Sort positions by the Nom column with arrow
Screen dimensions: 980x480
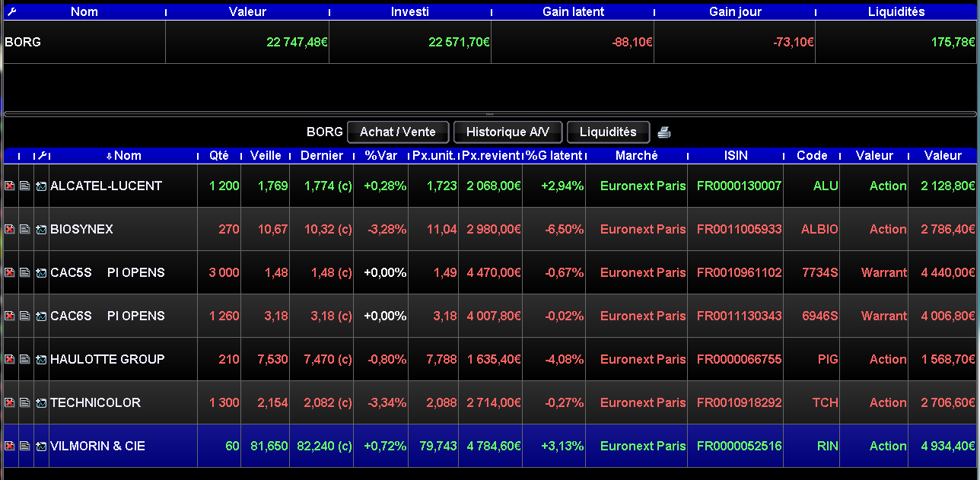pyautogui.click(x=123, y=155)
